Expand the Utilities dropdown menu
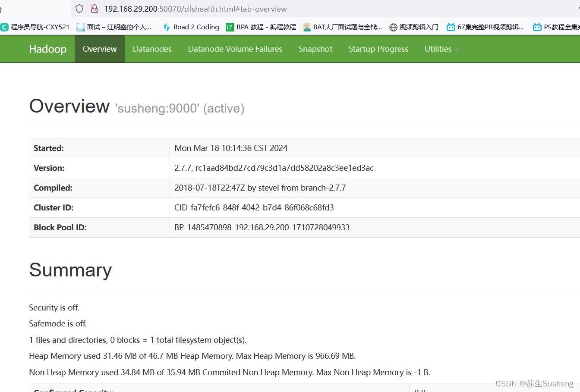The height and width of the screenshot is (392, 580). coord(441,49)
